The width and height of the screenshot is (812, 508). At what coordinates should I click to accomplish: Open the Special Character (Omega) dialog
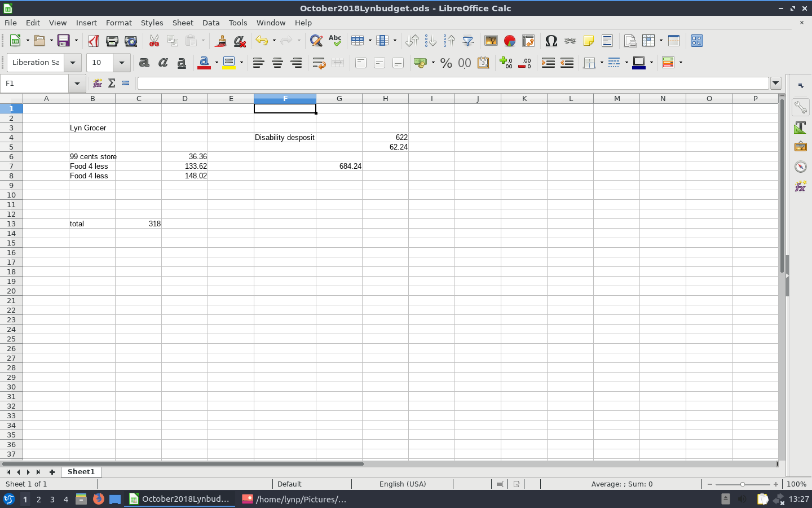point(551,41)
